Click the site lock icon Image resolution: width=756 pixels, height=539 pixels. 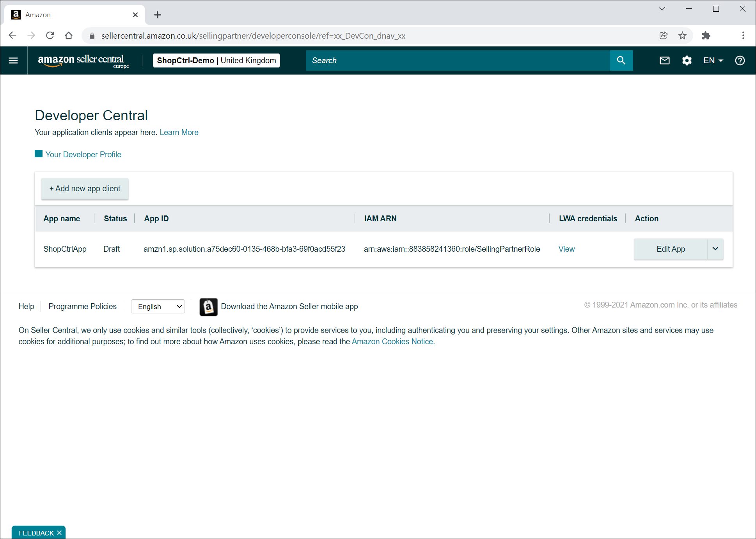(92, 36)
